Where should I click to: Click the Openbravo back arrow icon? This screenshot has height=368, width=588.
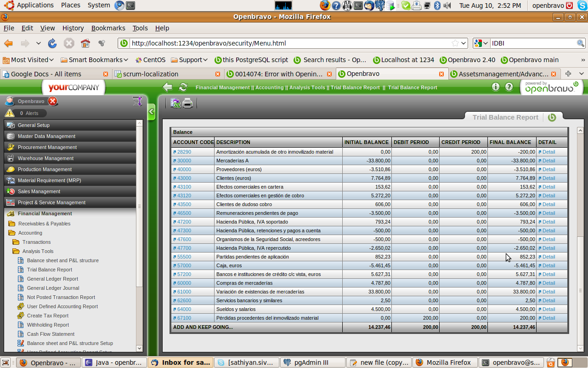click(x=168, y=87)
